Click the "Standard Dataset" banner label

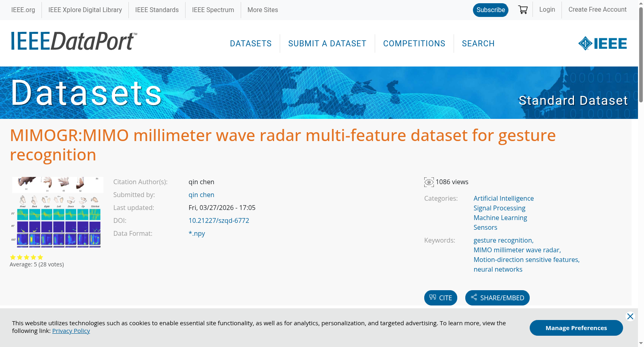(x=573, y=100)
